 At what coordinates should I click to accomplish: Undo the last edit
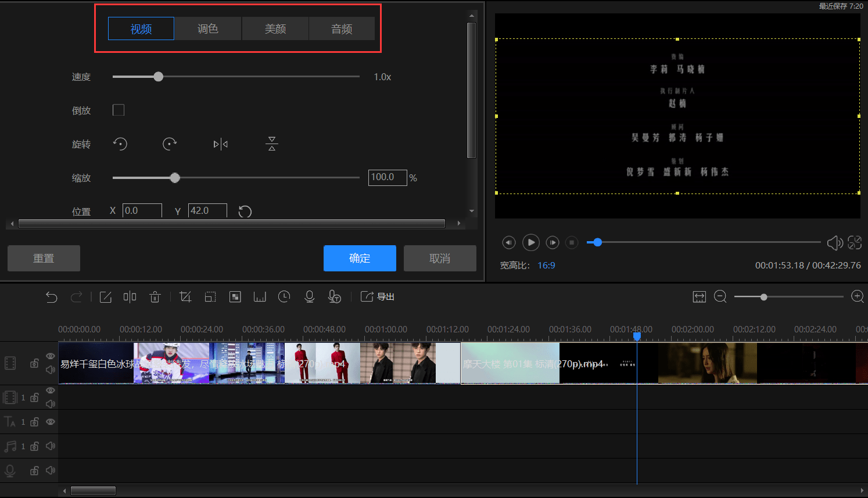click(52, 297)
